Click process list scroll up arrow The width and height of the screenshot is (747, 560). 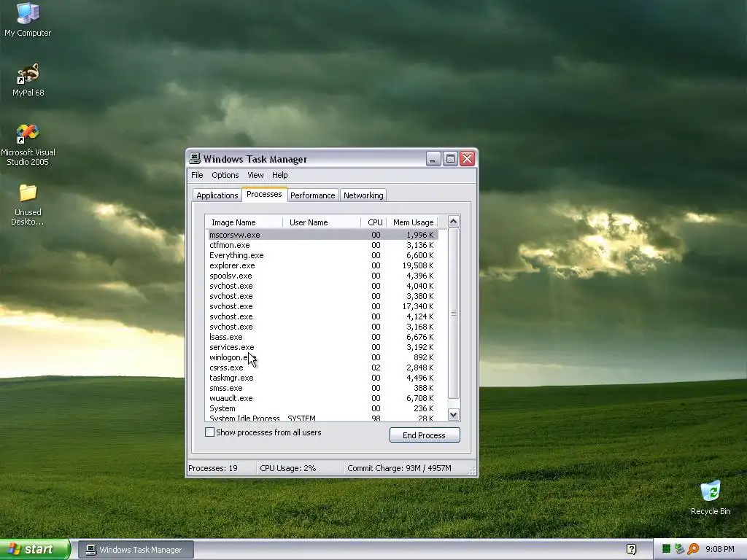(454, 222)
